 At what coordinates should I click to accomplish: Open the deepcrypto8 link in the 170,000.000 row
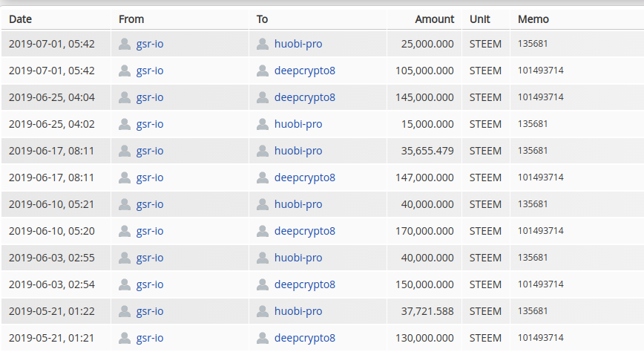click(x=305, y=231)
